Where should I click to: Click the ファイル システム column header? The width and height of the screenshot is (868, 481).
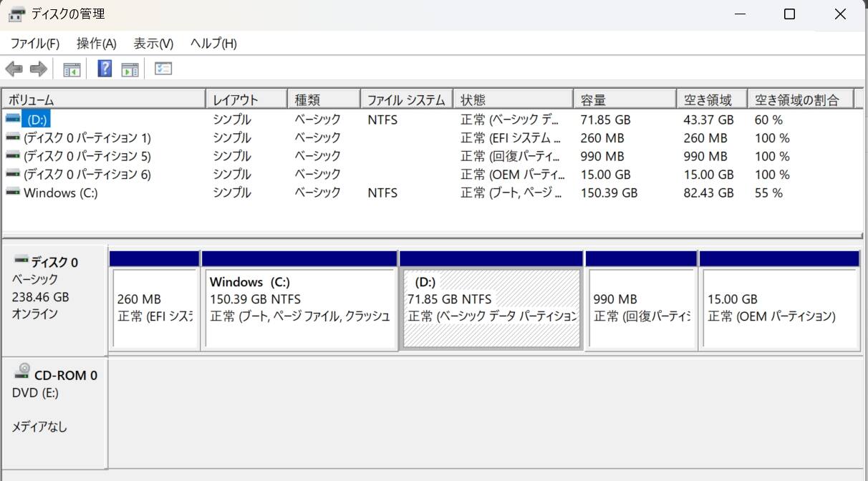405,99
